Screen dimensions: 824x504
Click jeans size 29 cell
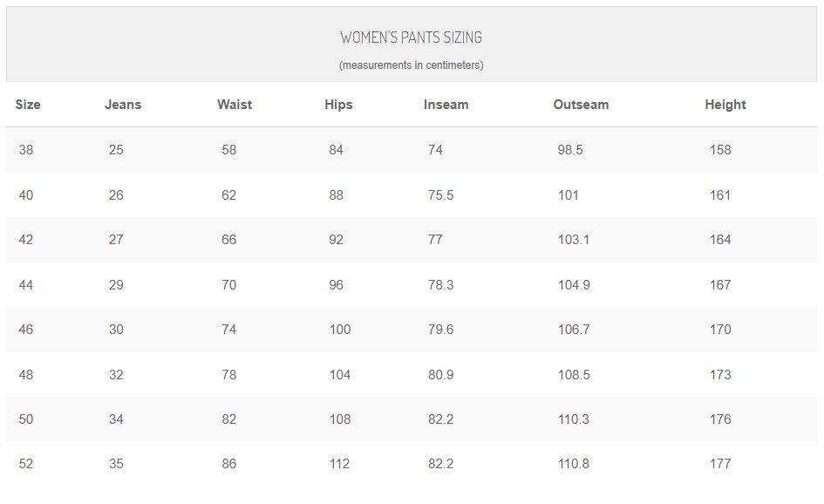tap(116, 285)
